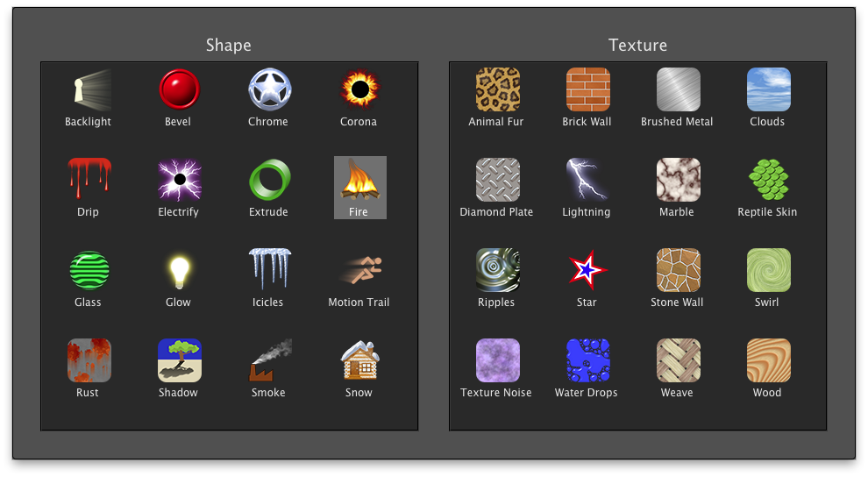Apply the Drip effect

[89, 181]
